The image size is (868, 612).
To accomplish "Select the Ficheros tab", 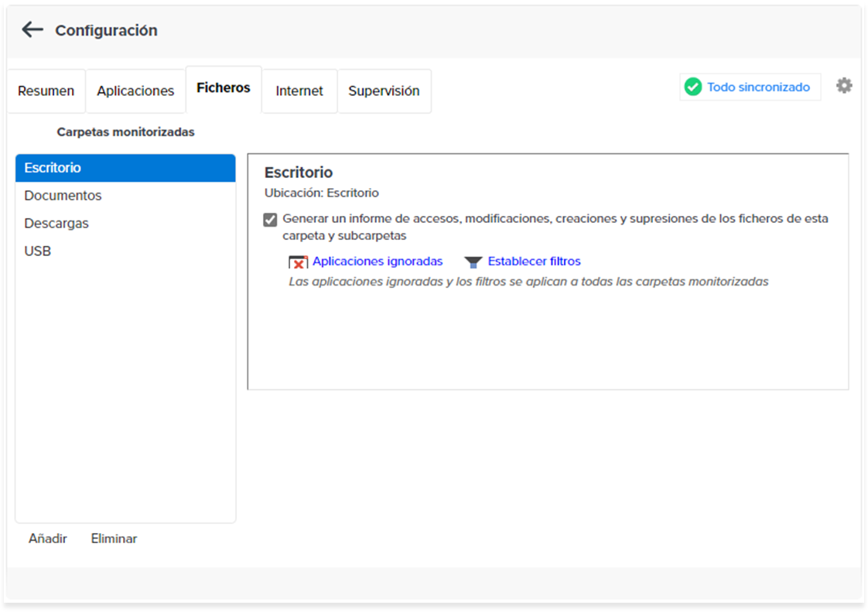I will point(224,89).
